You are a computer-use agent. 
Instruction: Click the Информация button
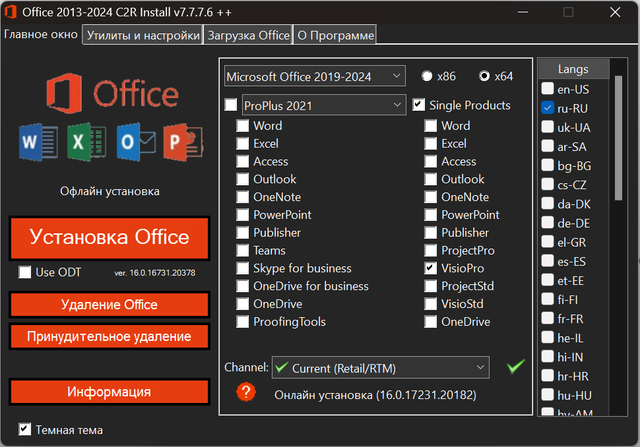(109, 392)
